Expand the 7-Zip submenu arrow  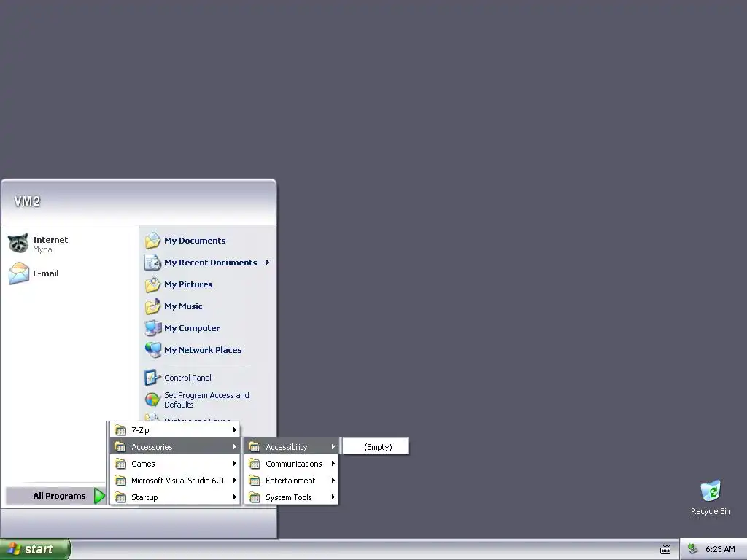pyautogui.click(x=234, y=430)
